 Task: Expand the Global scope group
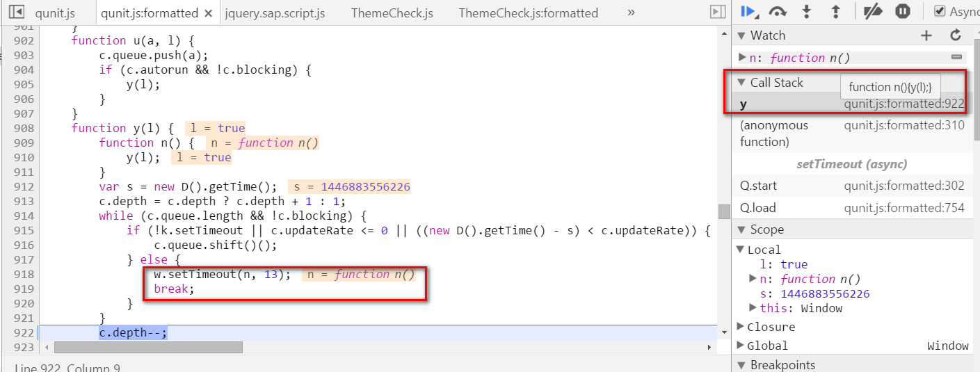coord(740,346)
